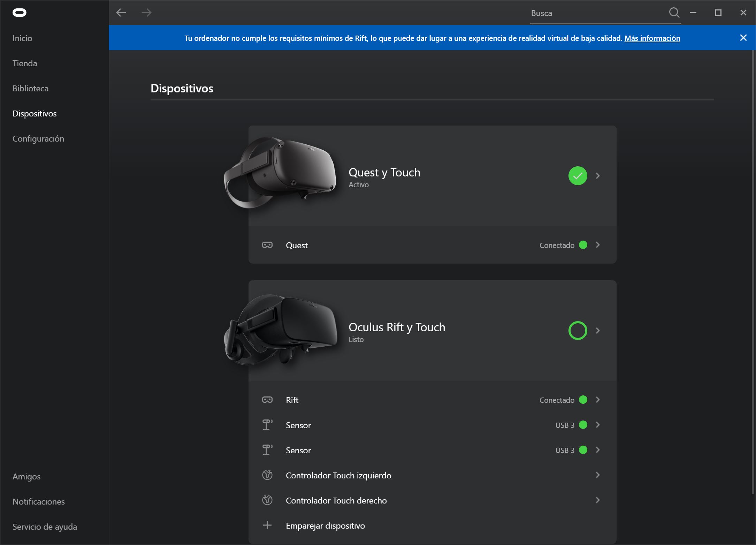This screenshot has height=545, width=756.
Task: Click the headset icon next to Quest
Action: tap(267, 245)
